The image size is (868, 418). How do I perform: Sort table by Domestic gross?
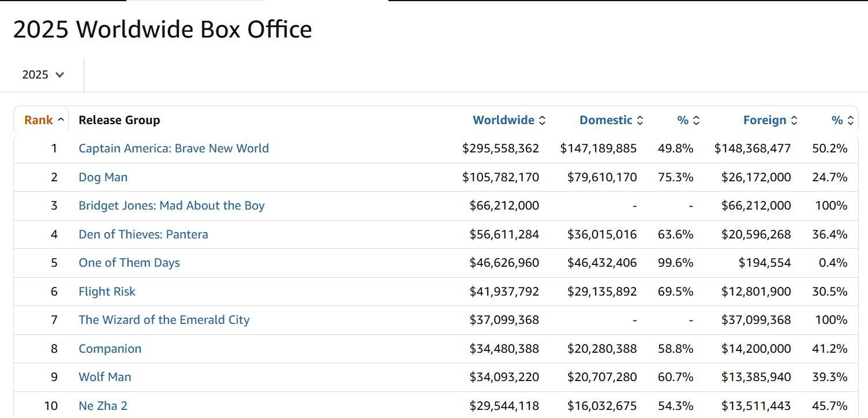tap(611, 120)
